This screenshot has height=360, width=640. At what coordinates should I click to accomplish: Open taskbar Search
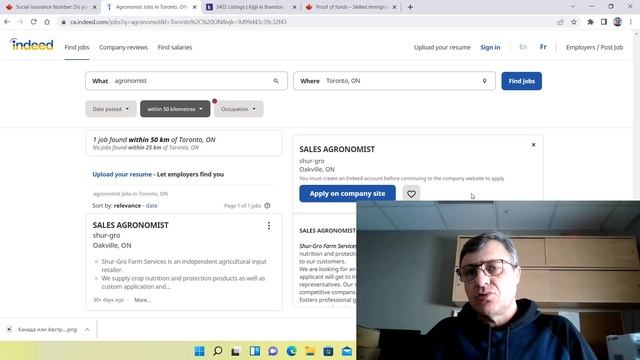(218, 351)
